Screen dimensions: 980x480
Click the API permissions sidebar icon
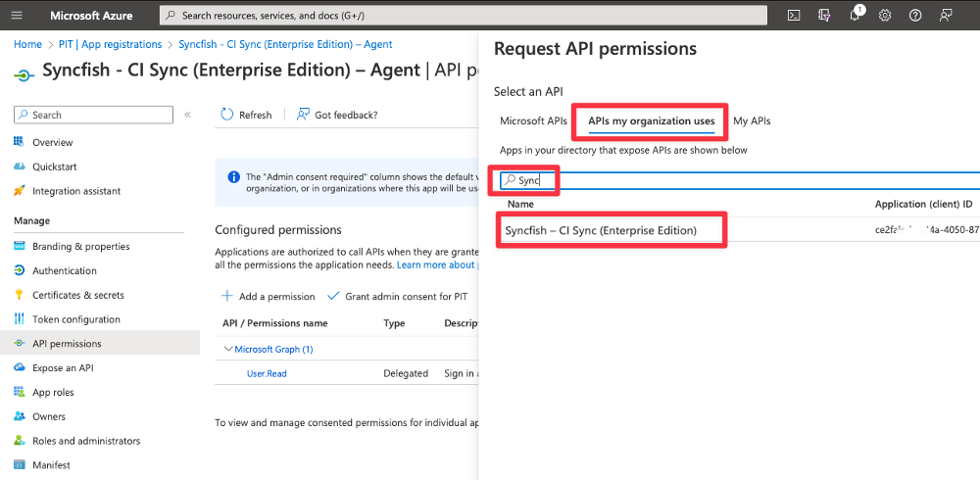pos(20,343)
